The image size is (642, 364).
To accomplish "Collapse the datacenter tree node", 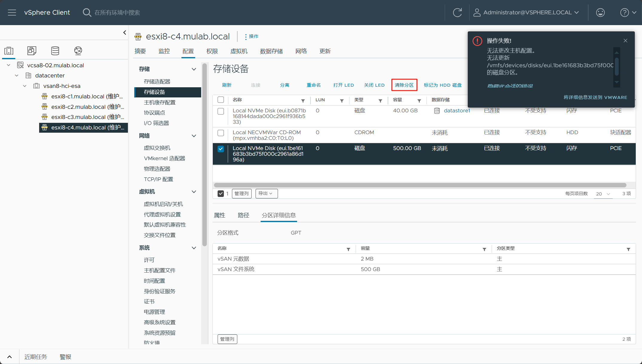I will pos(17,75).
